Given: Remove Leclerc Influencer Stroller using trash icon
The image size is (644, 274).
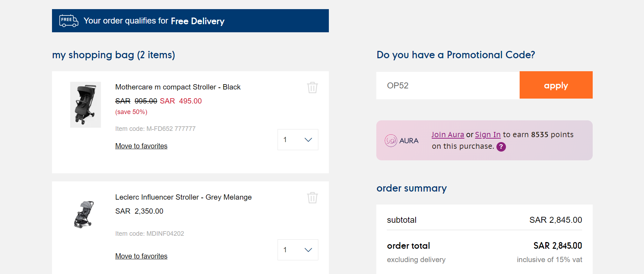Looking at the screenshot, I should pos(312,198).
